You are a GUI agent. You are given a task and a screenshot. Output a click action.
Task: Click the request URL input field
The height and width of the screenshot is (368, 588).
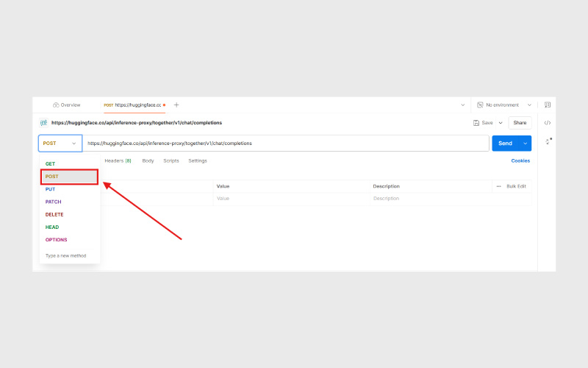tap(285, 144)
